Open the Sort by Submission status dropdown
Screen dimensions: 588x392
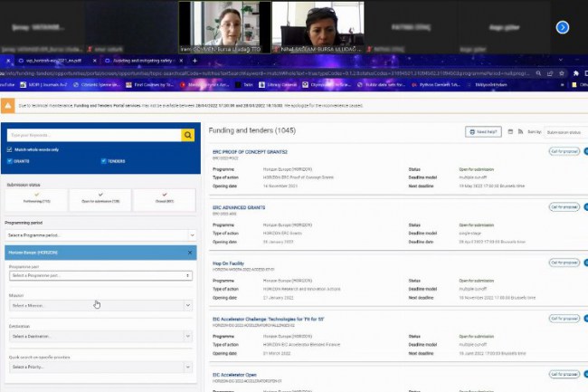coord(565,131)
